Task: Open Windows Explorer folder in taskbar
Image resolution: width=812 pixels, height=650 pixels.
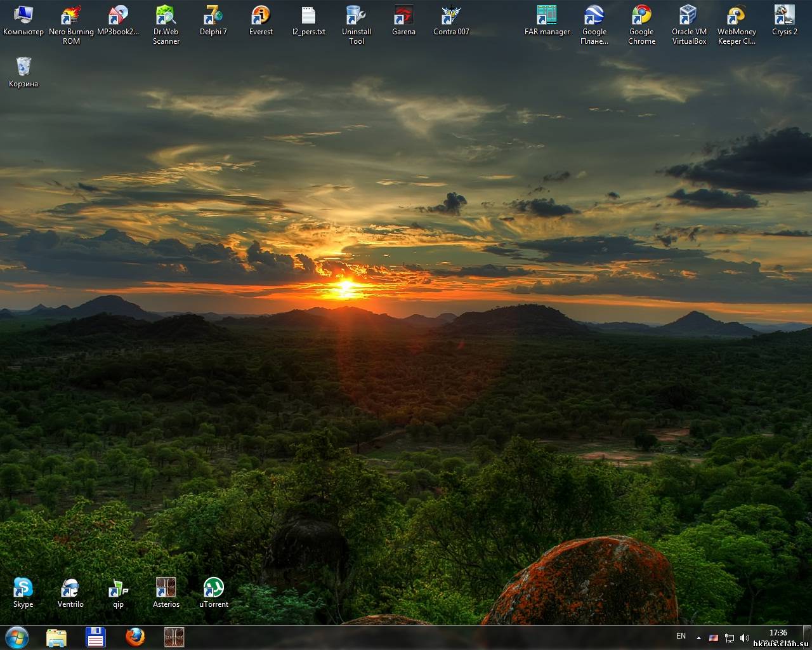Action: click(x=56, y=637)
